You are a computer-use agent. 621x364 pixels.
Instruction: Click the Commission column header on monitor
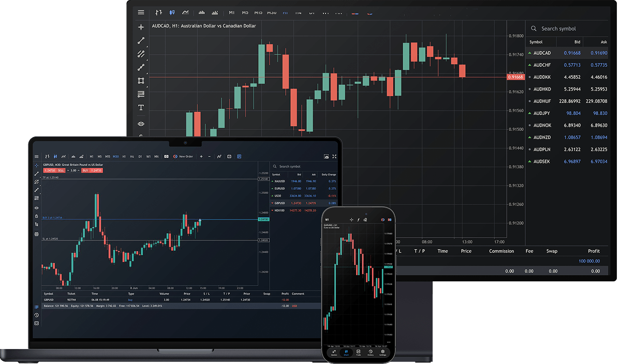pos(501,251)
